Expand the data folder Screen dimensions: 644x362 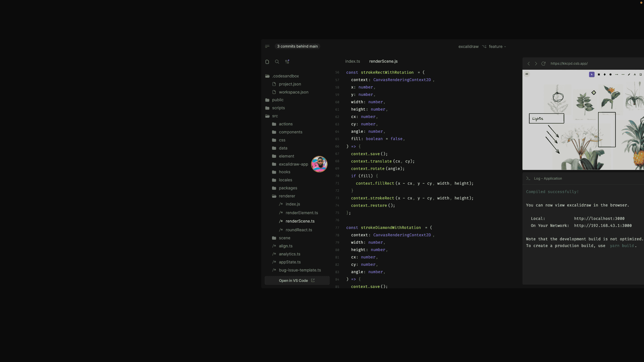pyautogui.click(x=280, y=148)
